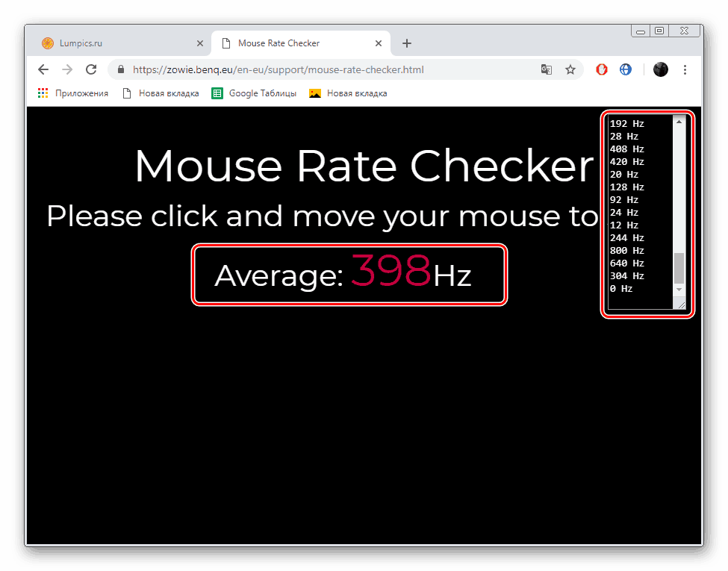Go back with the browser back arrow
The image size is (728, 571).
43,69
